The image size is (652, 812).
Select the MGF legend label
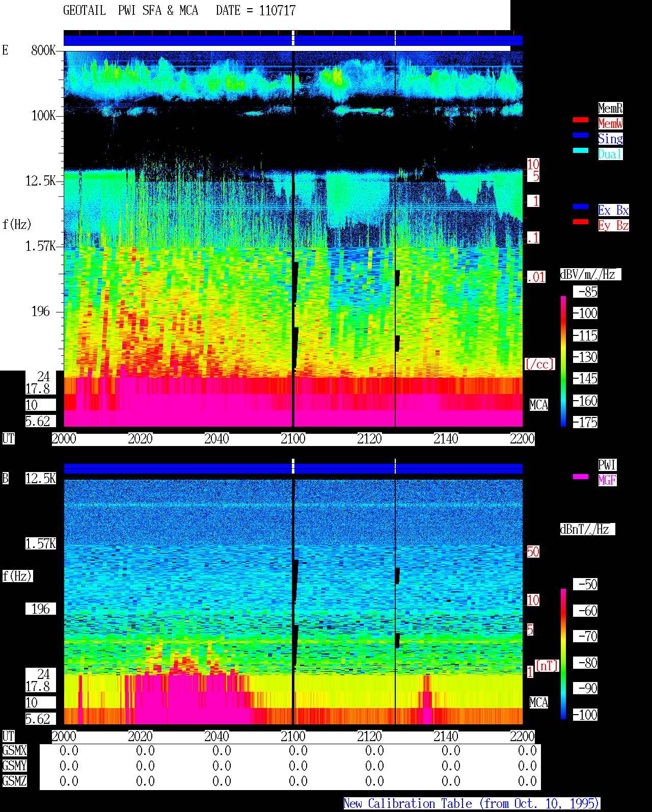tap(607, 480)
